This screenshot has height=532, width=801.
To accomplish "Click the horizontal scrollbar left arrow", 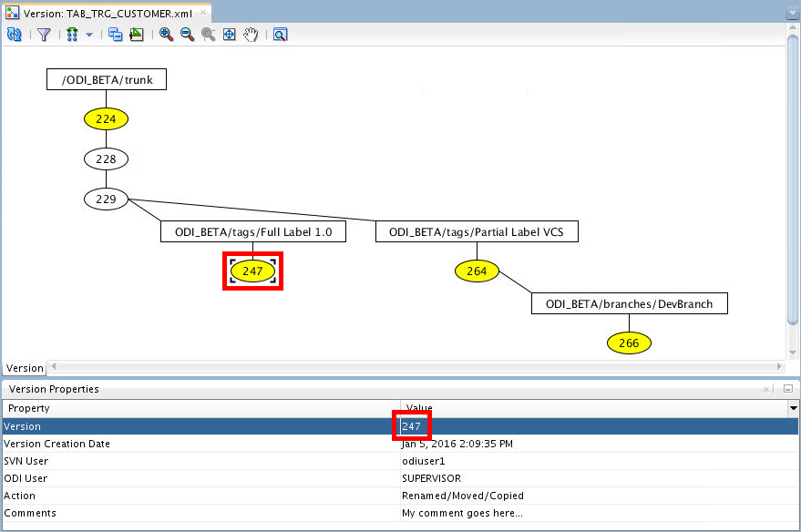I will pos(54,366).
